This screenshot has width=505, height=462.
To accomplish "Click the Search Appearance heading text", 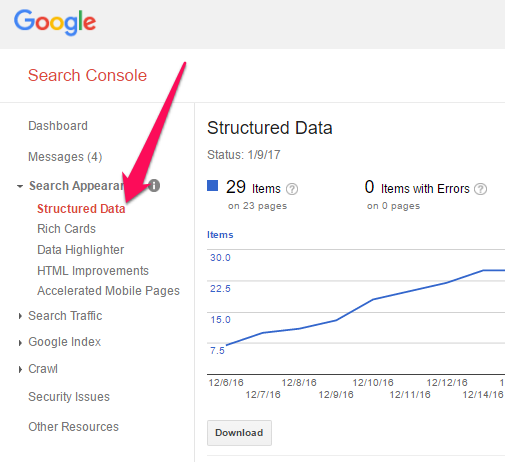I will (76, 186).
